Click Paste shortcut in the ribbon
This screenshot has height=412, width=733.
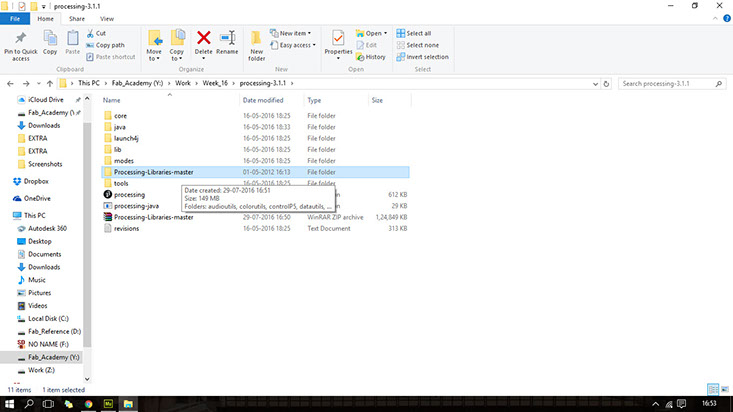click(x=111, y=57)
